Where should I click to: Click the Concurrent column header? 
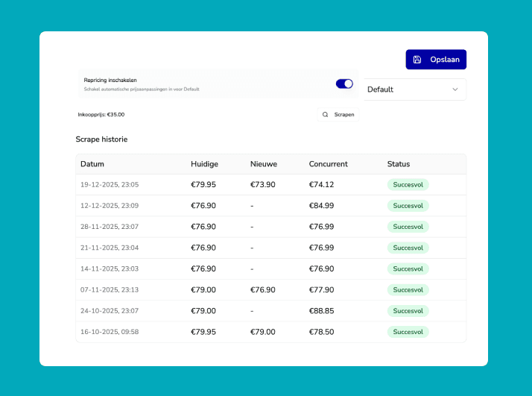coord(328,164)
